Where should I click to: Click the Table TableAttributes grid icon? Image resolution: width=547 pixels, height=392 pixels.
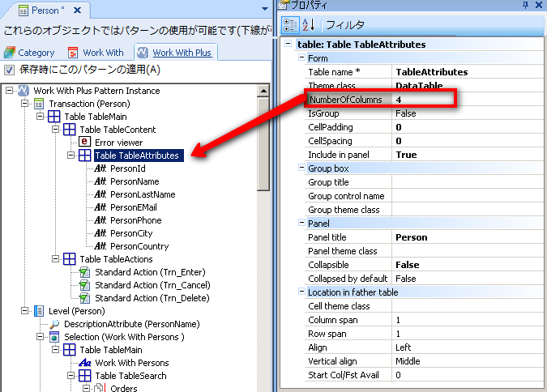85,156
